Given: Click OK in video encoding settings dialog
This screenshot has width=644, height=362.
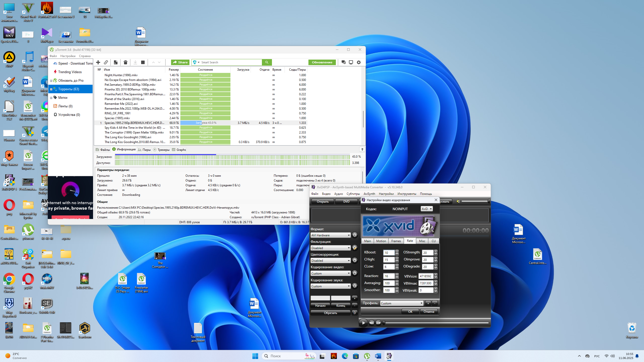Looking at the screenshot, I should [x=410, y=311].
